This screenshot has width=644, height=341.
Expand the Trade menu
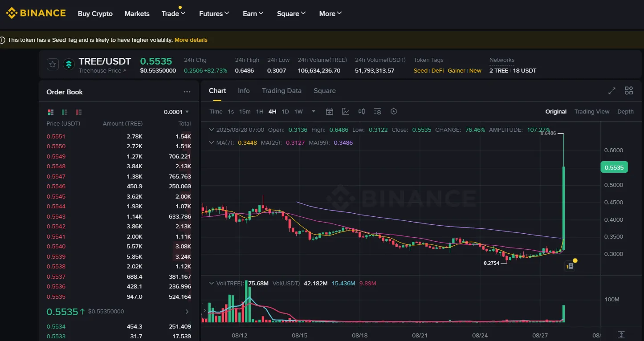coord(173,14)
